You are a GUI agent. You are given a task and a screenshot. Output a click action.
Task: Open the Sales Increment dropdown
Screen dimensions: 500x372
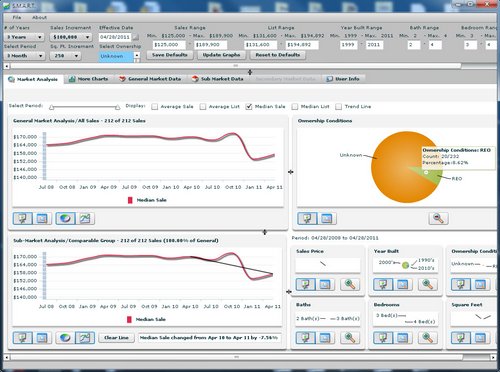point(71,37)
